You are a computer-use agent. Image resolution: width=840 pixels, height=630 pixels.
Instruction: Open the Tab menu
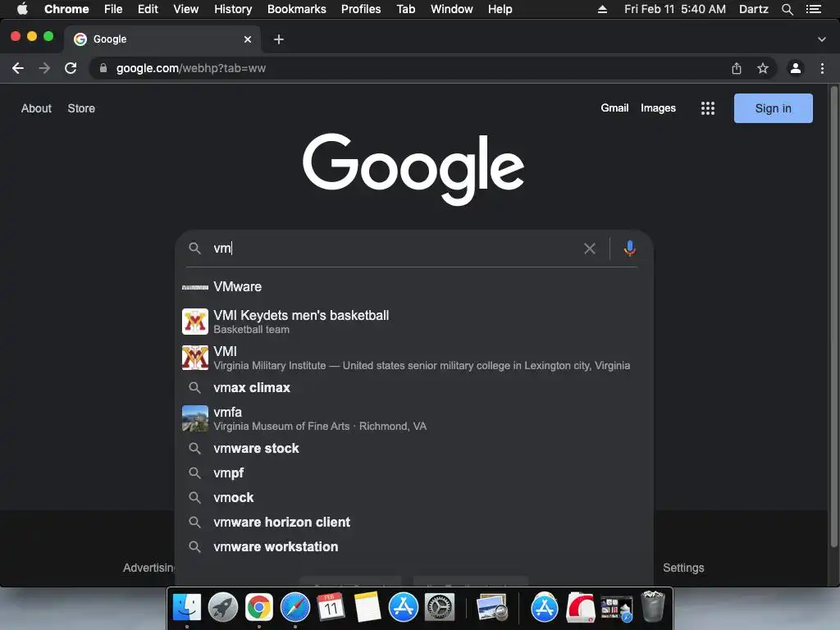coord(405,9)
